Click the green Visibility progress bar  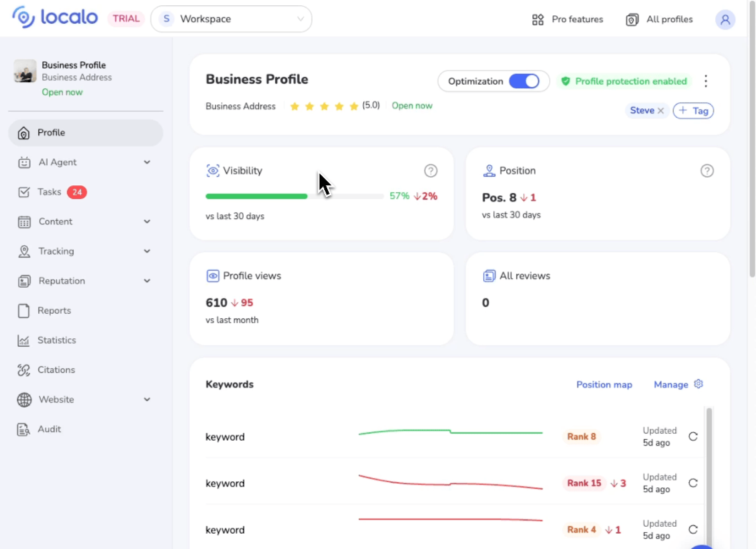[256, 196]
